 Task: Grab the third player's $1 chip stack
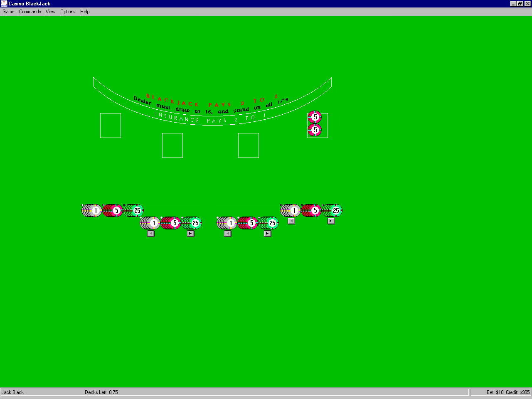(x=227, y=223)
